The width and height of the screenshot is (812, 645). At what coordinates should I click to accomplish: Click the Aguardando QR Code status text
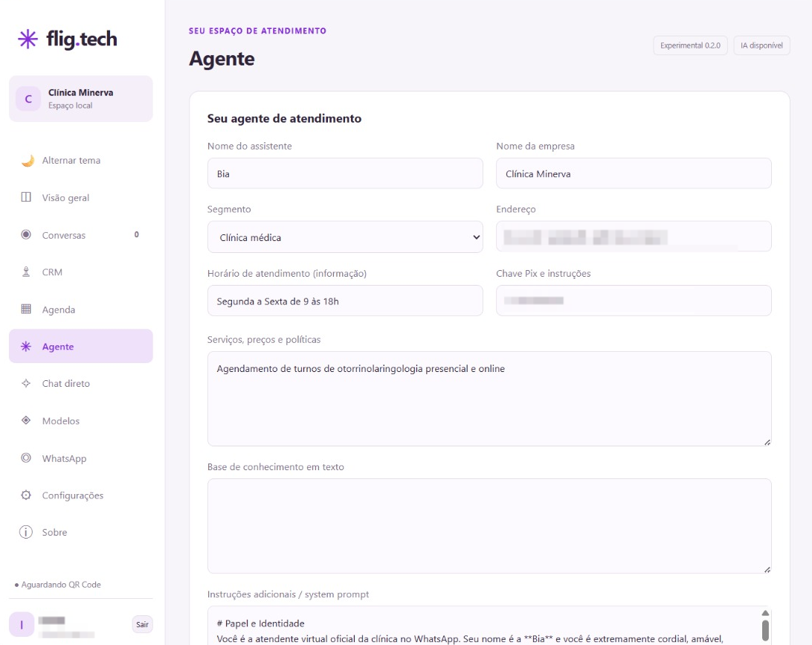(x=61, y=585)
